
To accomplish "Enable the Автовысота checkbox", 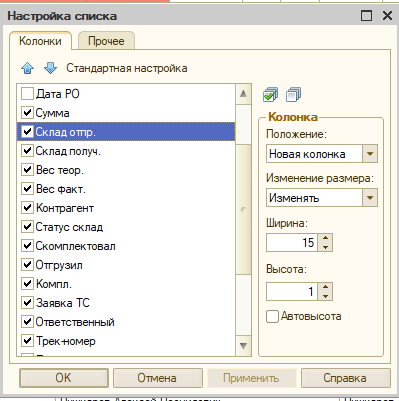I will tap(272, 316).
